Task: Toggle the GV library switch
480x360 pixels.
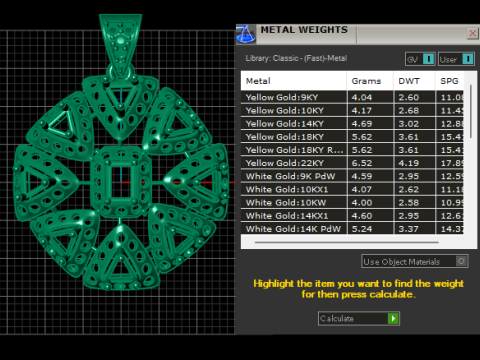Action: (x=420, y=59)
